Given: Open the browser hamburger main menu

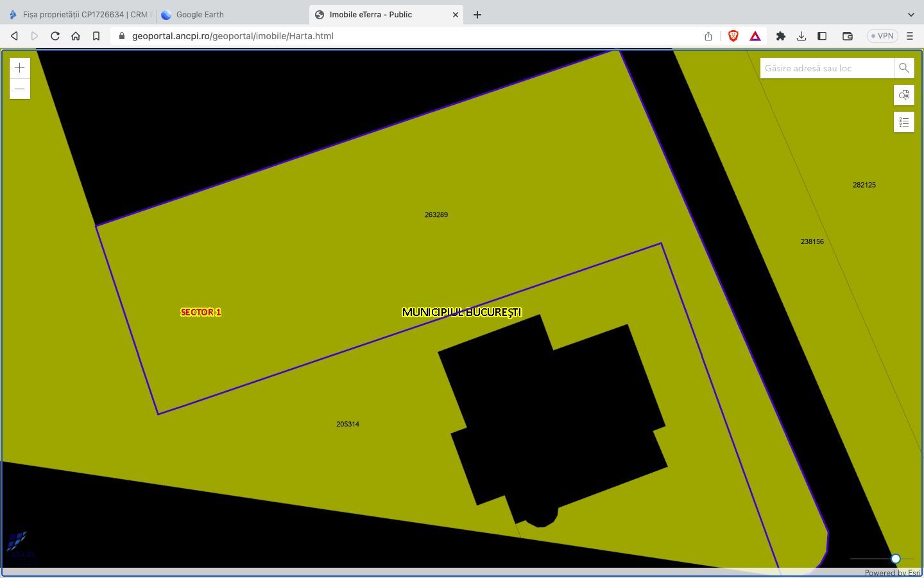Looking at the screenshot, I should [x=910, y=36].
